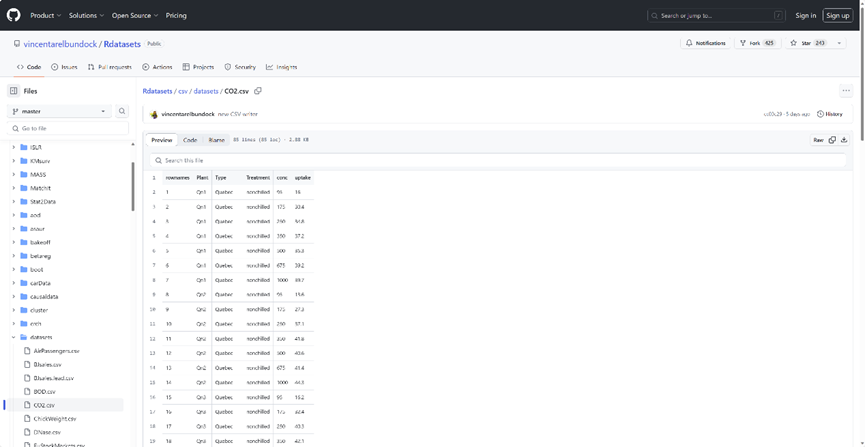Click the 'Treatment' column header
The image size is (865, 447).
257,178
